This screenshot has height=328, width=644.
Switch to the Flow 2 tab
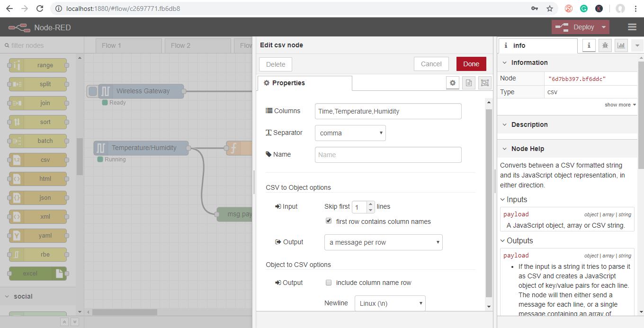[180, 45]
